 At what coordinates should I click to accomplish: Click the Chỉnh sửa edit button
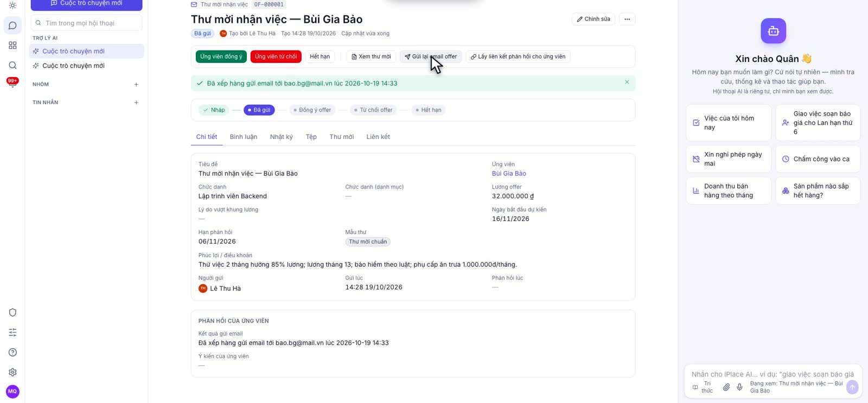click(593, 19)
